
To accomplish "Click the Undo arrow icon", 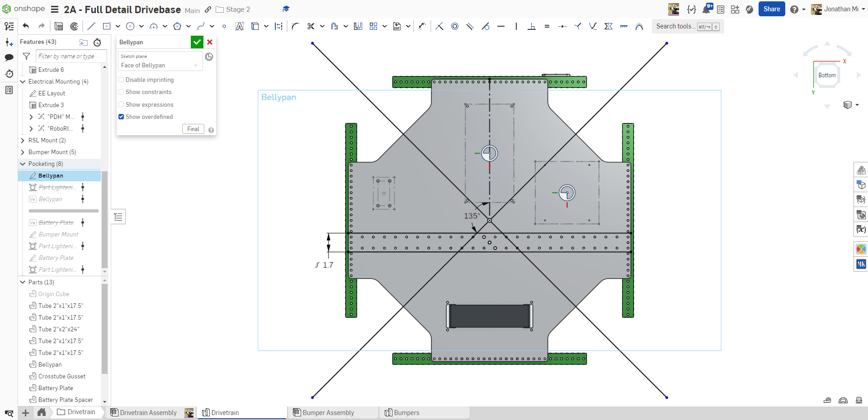I will pyautogui.click(x=26, y=26).
